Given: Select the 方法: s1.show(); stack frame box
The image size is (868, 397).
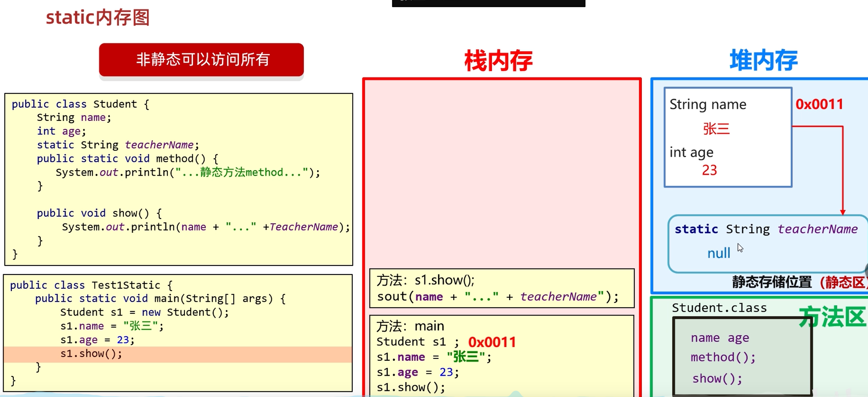Looking at the screenshot, I should tap(501, 289).
